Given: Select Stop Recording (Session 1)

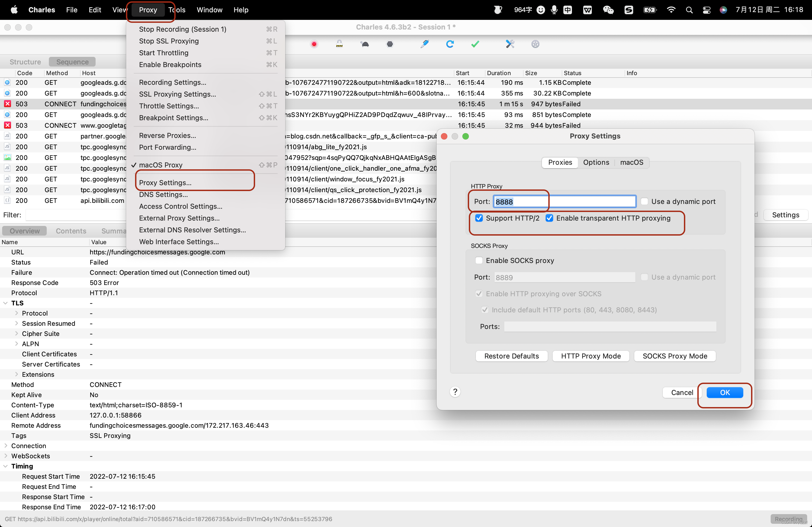Looking at the screenshot, I should [x=205, y=29].
